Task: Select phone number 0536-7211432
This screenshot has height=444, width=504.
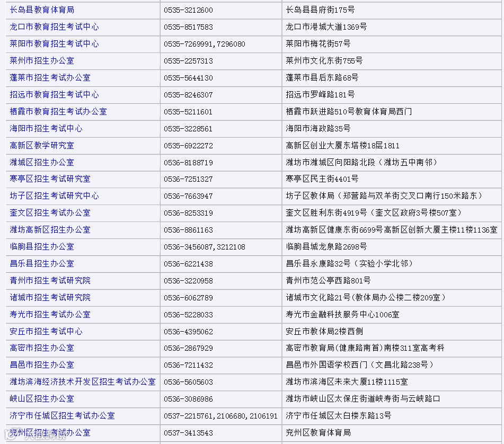Action: (x=188, y=365)
